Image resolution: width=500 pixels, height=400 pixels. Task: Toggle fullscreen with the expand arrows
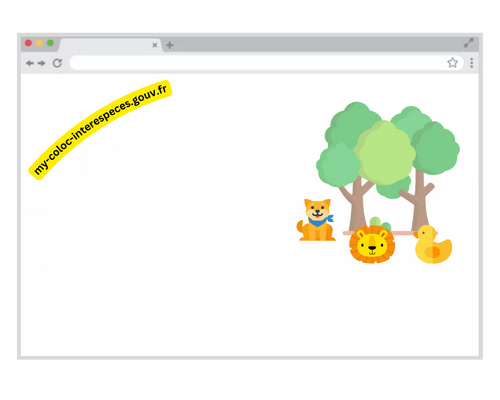(x=469, y=43)
